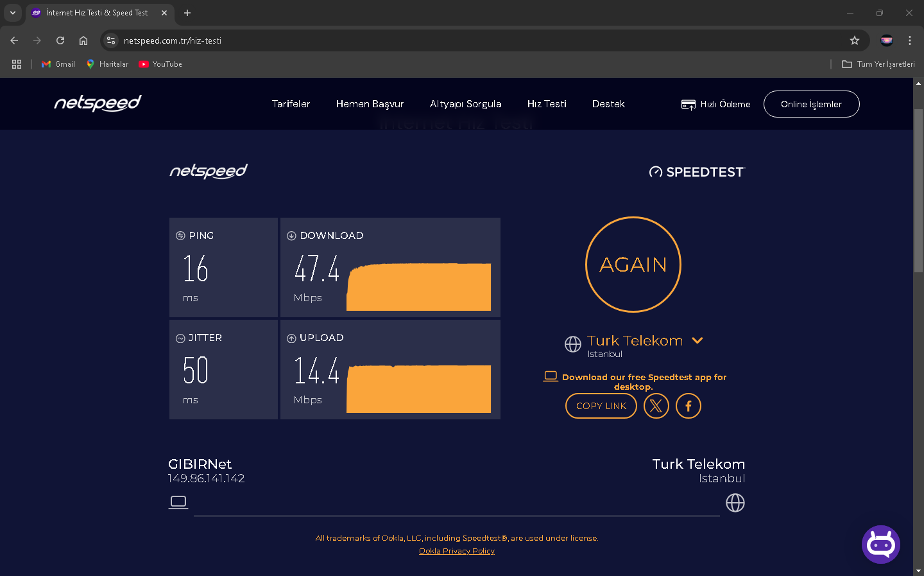
Task: Open a new browser tab
Action: click(187, 13)
